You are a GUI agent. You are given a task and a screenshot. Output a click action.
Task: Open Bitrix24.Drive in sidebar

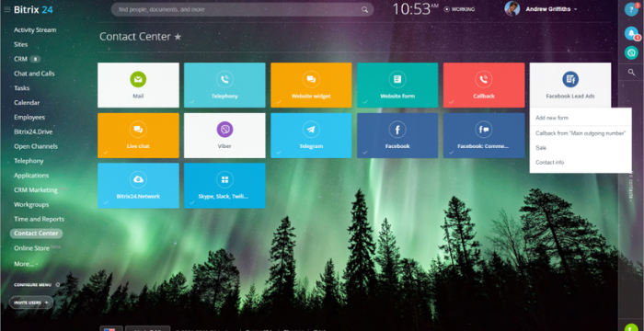click(x=33, y=131)
